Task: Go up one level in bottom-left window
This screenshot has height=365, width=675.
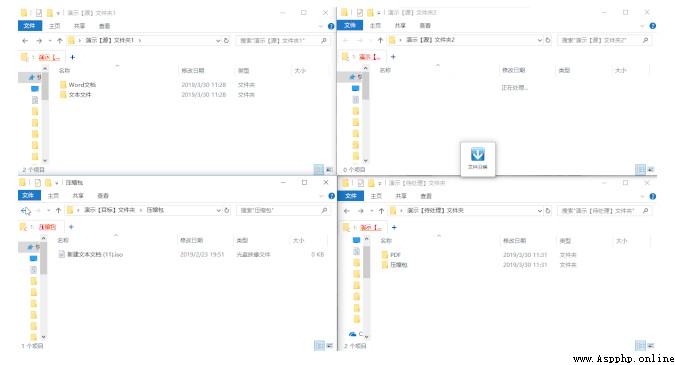Action: (x=59, y=210)
